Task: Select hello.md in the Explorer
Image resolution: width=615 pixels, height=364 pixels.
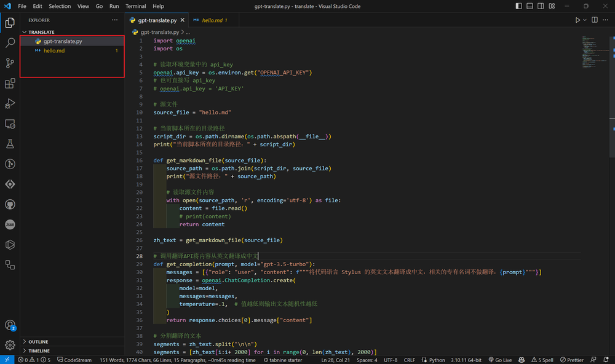Action: pyautogui.click(x=54, y=50)
